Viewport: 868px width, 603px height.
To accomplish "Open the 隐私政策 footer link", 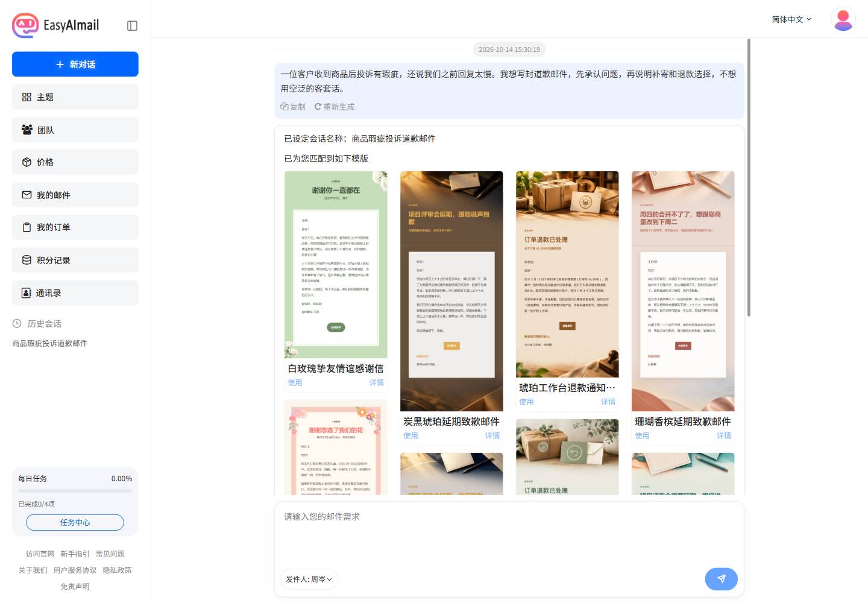I will click(117, 570).
